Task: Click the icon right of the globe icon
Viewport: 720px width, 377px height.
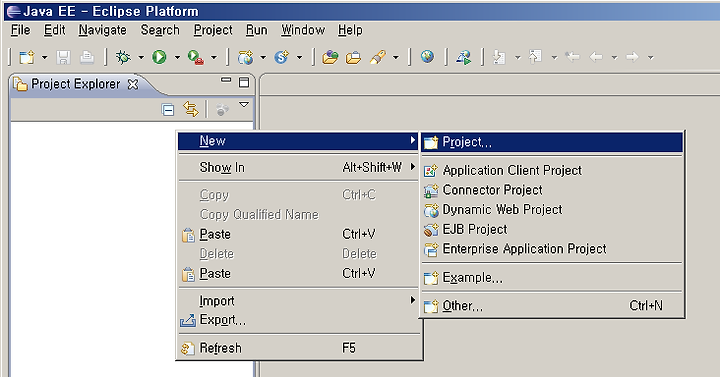Action: (464, 57)
